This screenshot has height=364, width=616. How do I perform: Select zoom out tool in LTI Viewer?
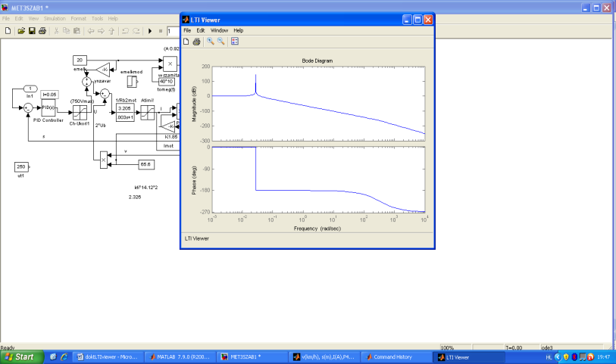point(220,41)
